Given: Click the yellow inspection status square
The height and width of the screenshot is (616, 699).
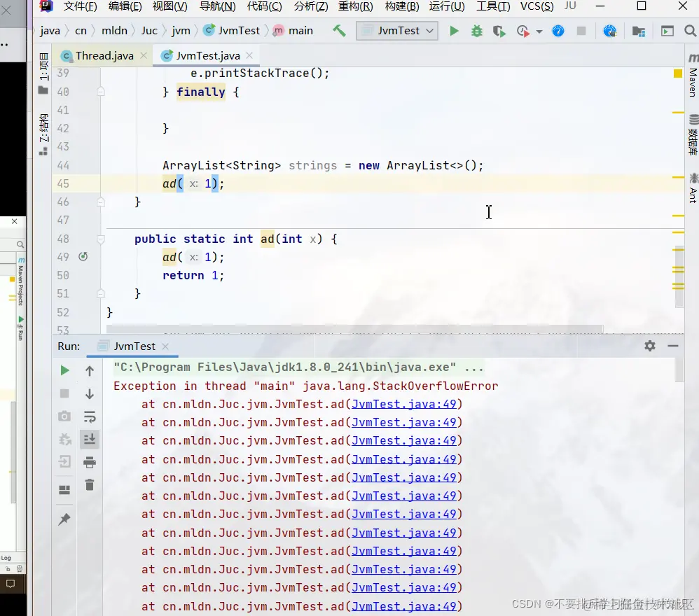Looking at the screenshot, I should coord(677,73).
